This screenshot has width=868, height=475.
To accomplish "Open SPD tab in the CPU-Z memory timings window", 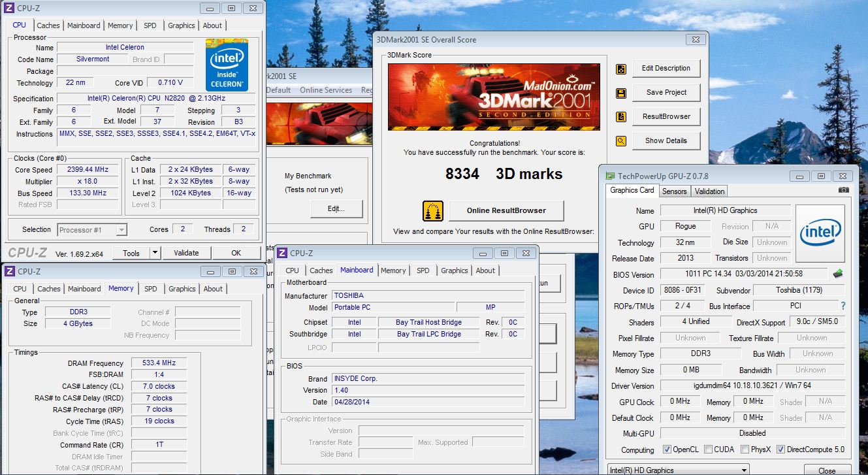I will tap(151, 289).
